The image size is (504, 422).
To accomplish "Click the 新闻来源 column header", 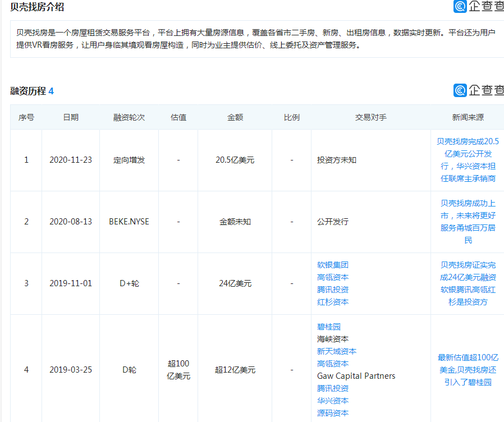I will tap(468, 117).
